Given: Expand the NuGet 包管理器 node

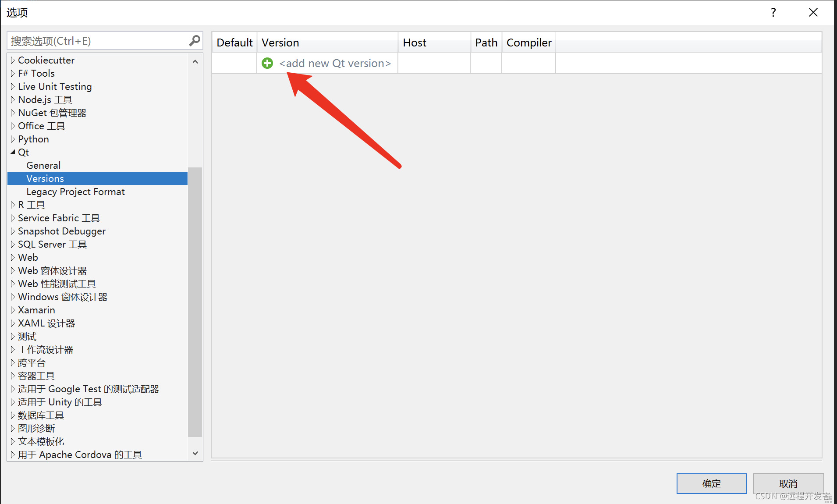Looking at the screenshot, I should (13, 113).
